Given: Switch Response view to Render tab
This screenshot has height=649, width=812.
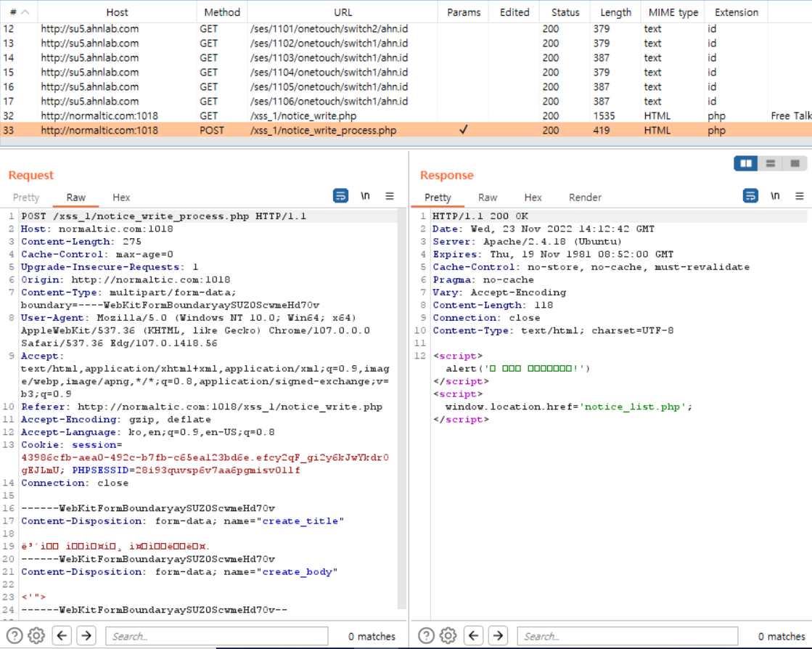Looking at the screenshot, I should (585, 197).
